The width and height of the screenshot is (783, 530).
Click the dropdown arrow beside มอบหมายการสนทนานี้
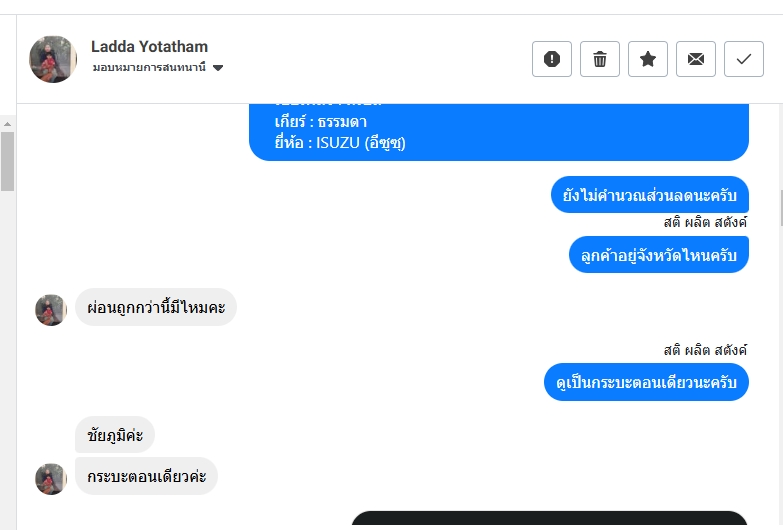(218, 68)
